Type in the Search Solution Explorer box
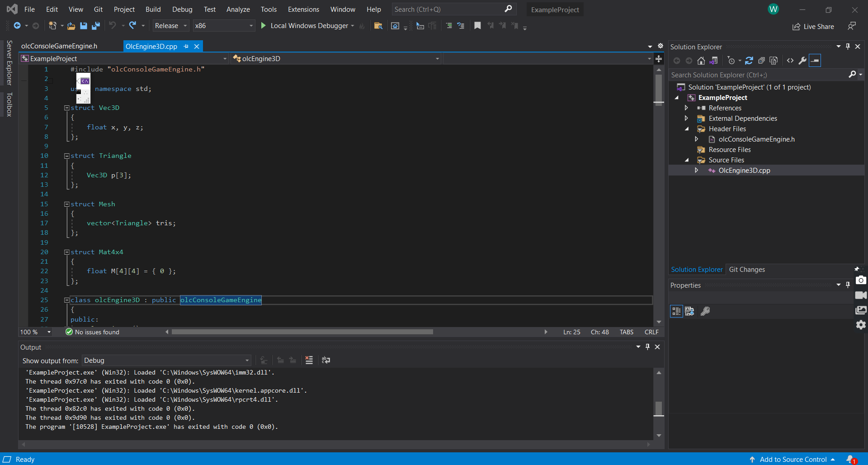Viewport: 868px width, 465px height. tap(746, 75)
